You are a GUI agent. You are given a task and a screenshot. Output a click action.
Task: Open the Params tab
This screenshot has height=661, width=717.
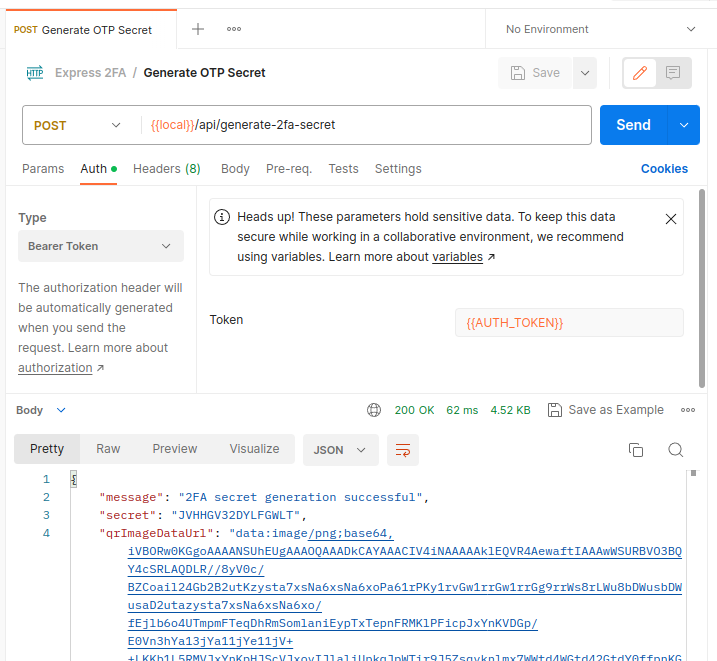[x=43, y=169]
